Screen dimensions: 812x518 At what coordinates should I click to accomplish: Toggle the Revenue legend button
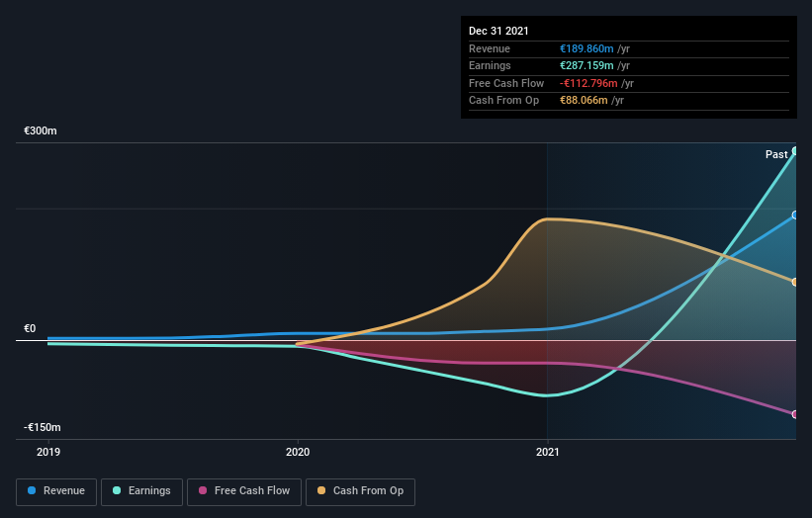coord(56,491)
